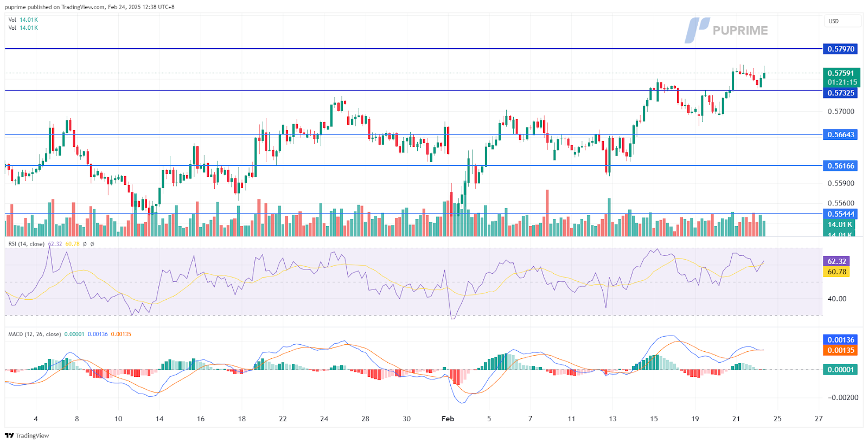Click date 30 on the time axis
The height and width of the screenshot is (444, 868).
pyautogui.click(x=407, y=419)
